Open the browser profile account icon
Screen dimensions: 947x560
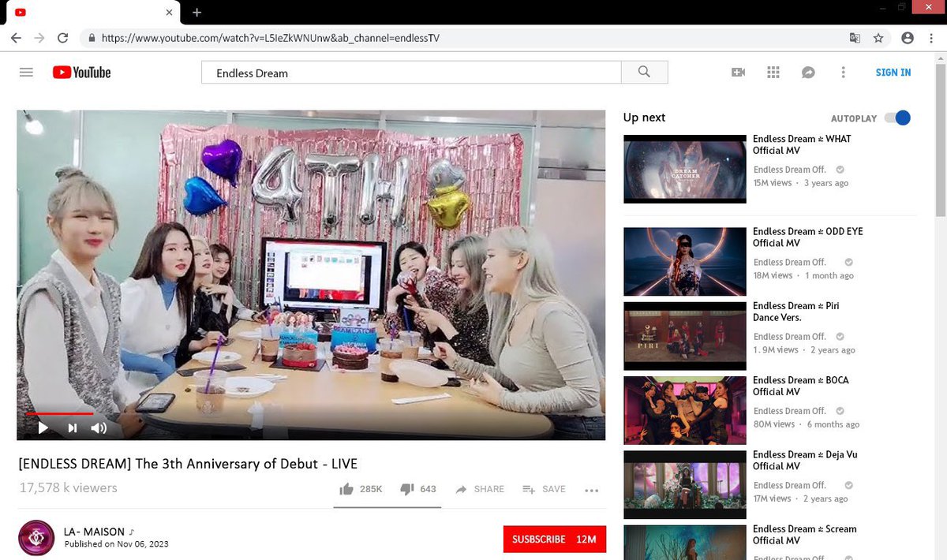click(x=908, y=38)
